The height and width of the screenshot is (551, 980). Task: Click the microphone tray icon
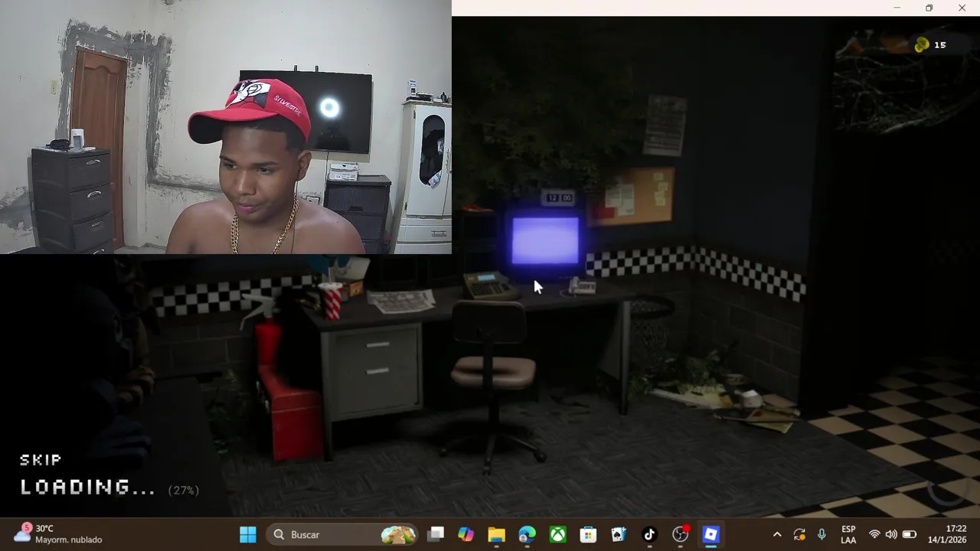(x=822, y=534)
